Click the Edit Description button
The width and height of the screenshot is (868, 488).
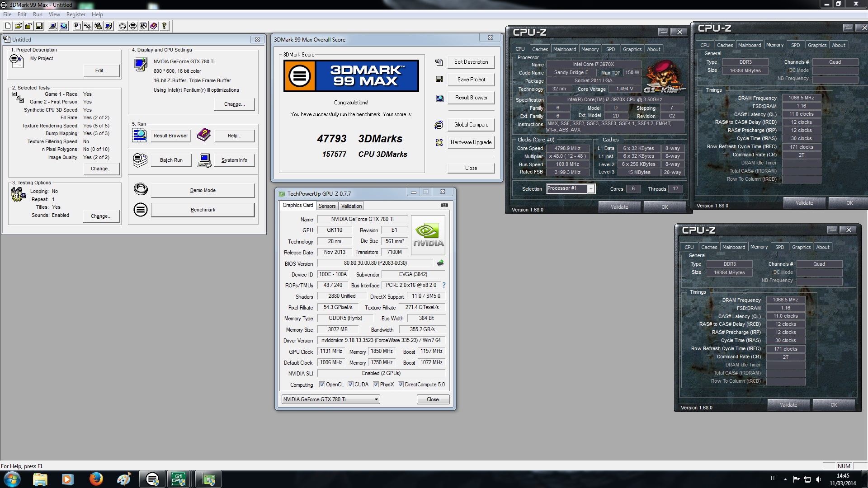(x=471, y=62)
